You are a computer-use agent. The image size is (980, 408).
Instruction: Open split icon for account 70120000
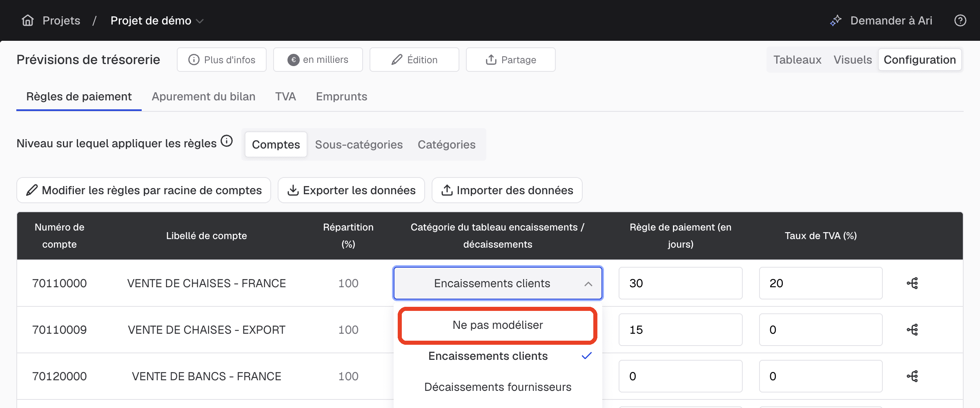[913, 376]
